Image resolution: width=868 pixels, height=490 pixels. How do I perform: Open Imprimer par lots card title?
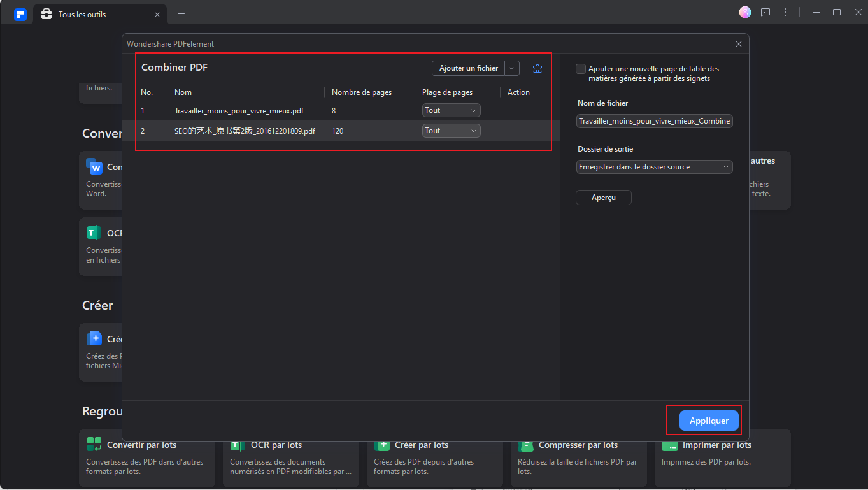coord(717,445)
